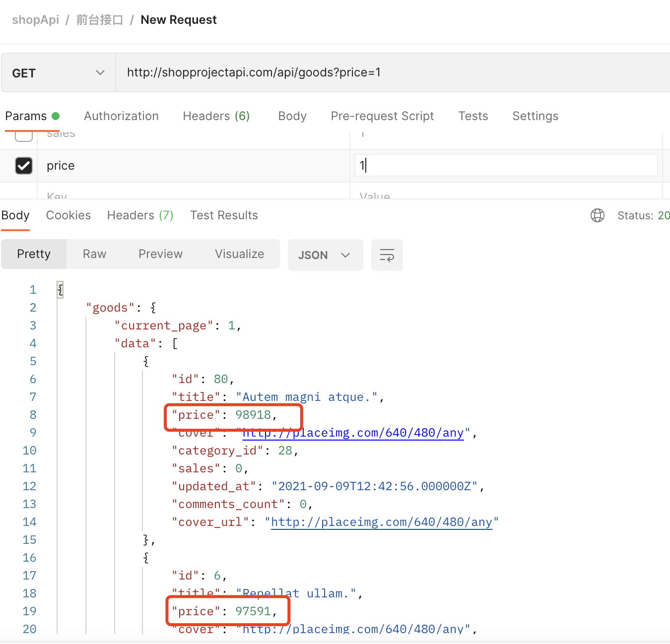The image size is (670, 644).
Task: Open the cover link on line 20
Action: 353,629
